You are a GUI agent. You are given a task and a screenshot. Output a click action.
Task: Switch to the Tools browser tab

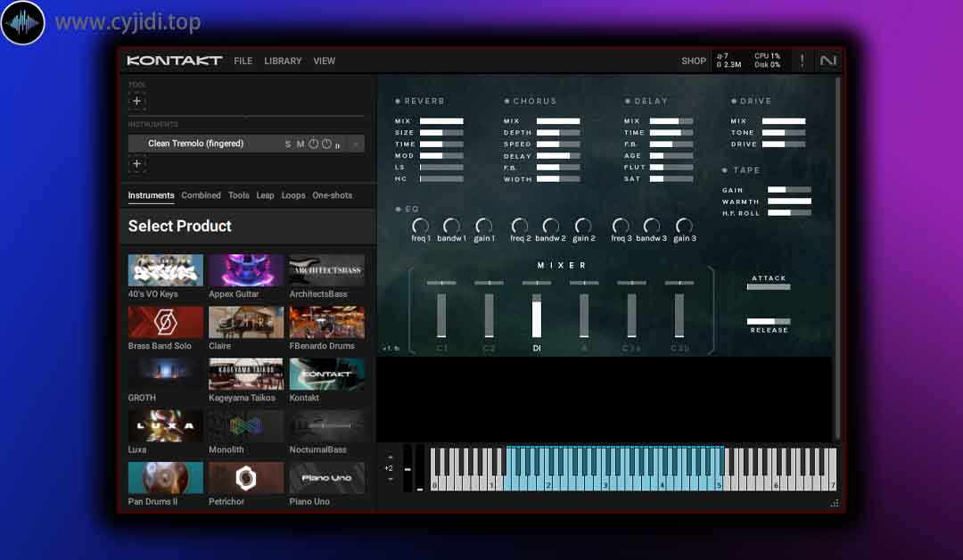[x=239, y=195]
